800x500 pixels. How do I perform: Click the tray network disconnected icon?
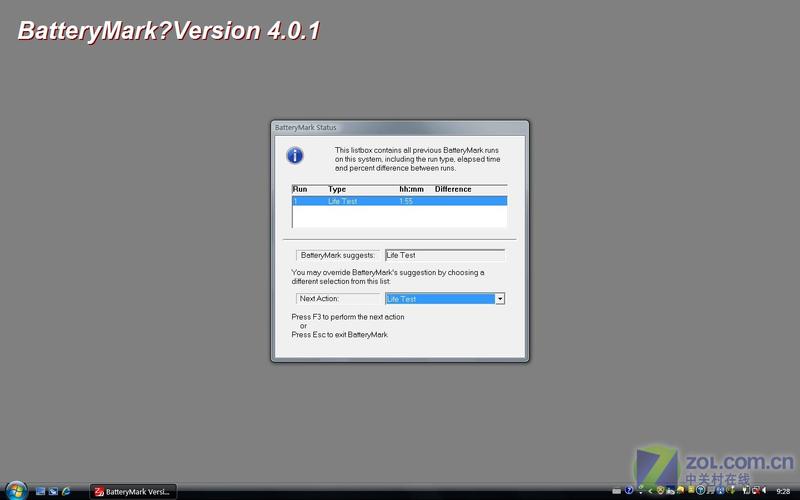(x=756, y=491)
